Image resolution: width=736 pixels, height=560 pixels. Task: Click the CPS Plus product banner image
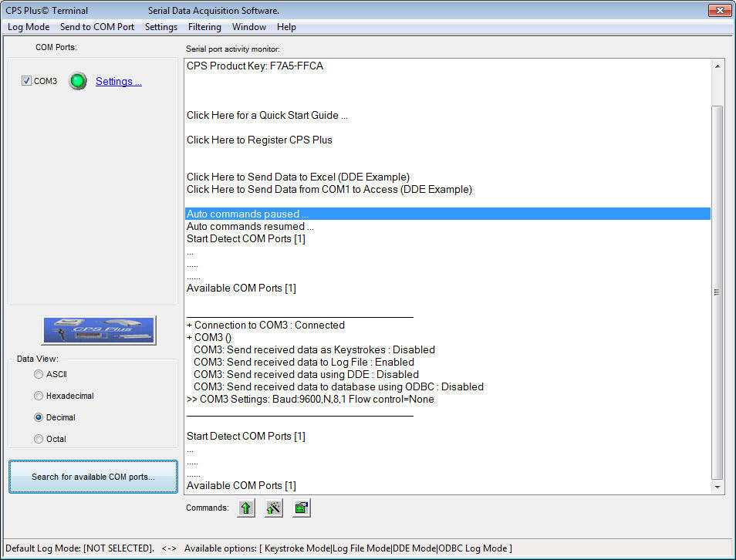point(99,330)
